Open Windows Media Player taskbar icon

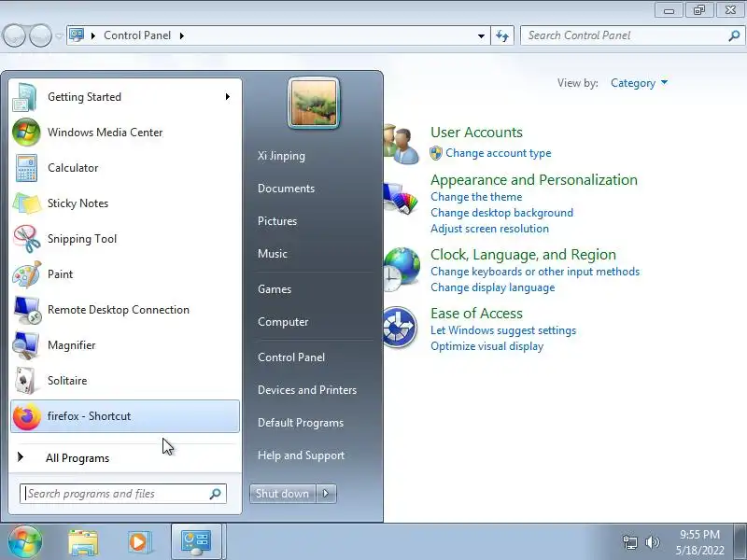(x=138, y=542)
